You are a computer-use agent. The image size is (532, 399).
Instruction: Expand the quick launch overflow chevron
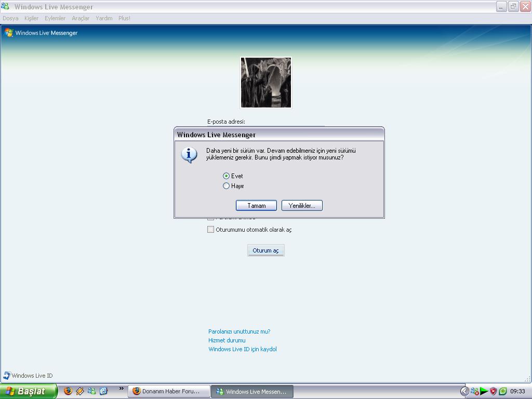(121, 389)
